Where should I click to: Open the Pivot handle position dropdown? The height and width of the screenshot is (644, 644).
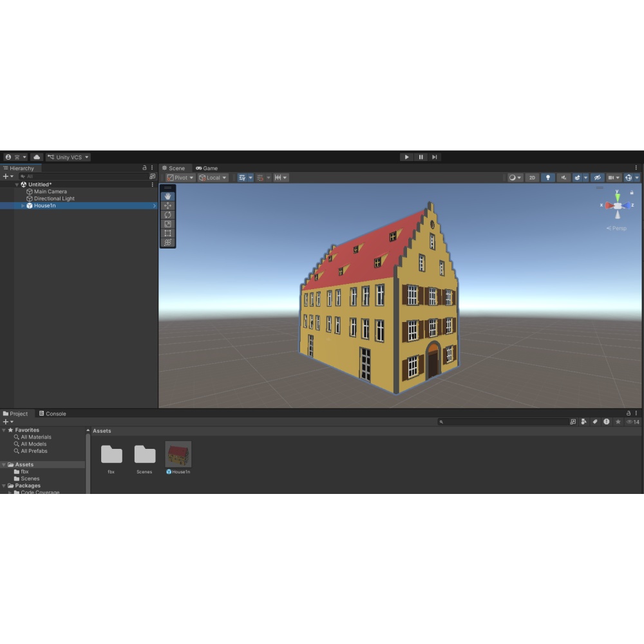(180, 178)
